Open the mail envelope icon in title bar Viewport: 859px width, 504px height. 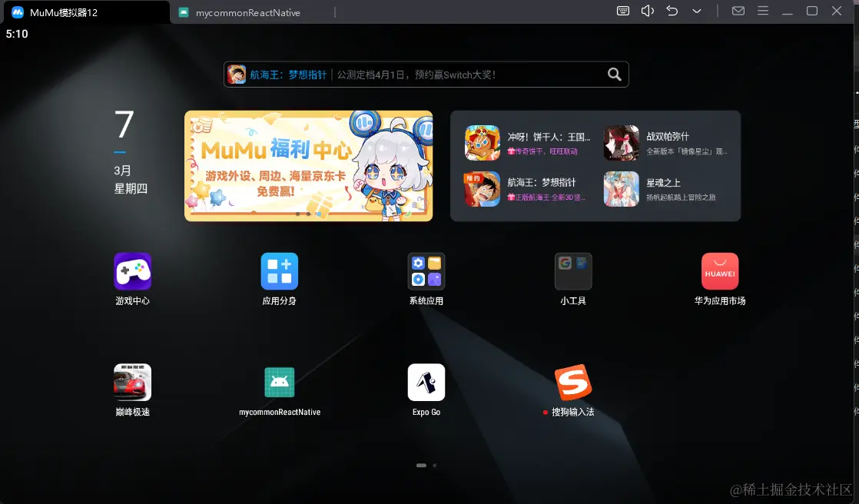point(738,11)
